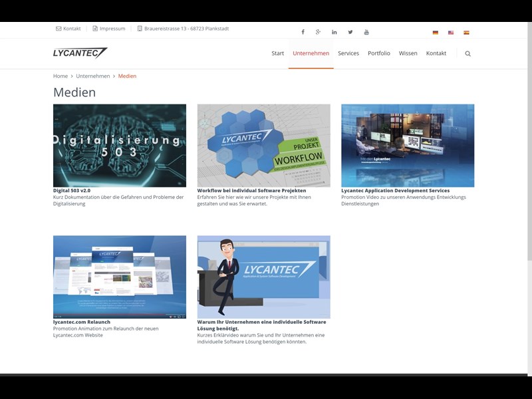Screen dimensions: 532x399
Task: Go to Home in the breadcrumb
Action: pyautogui.click(x=61, y=76)
